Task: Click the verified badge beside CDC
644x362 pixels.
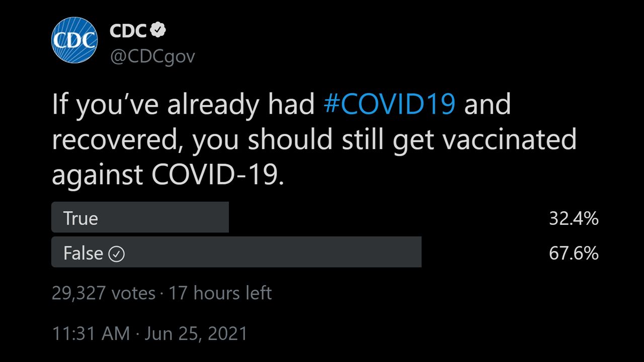Action: coord(158,31)
